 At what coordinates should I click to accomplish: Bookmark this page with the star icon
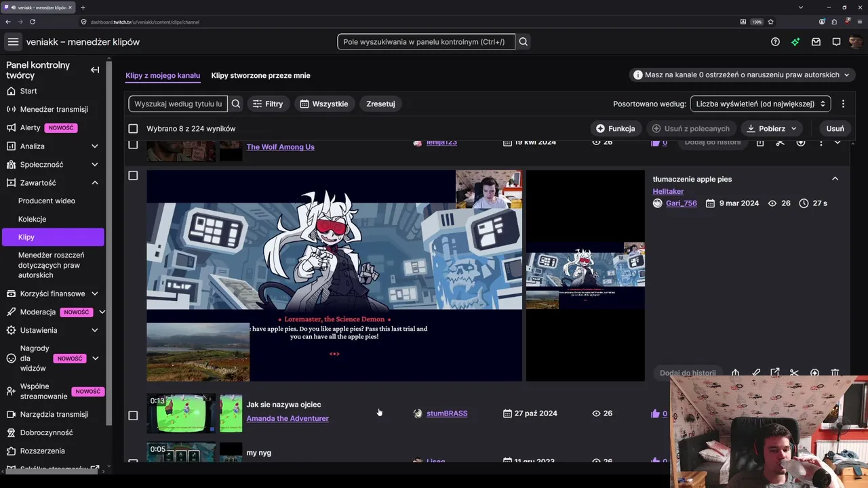771,22
